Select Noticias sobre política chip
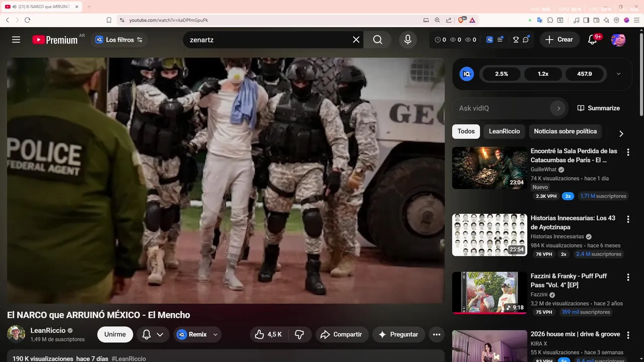The height and width of the screenshot is (362, 644). tap(565, 131)
